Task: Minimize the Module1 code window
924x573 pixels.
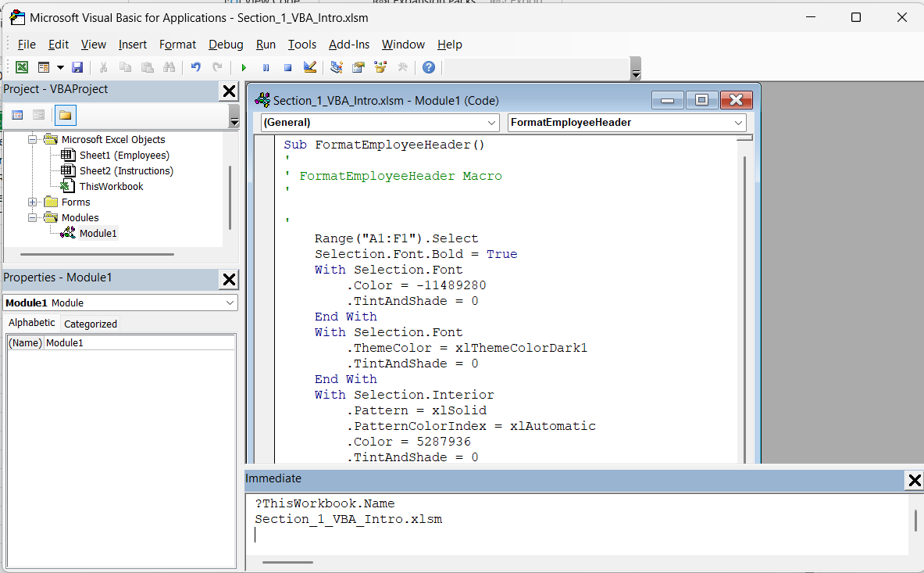Action: tap(667, 100)
